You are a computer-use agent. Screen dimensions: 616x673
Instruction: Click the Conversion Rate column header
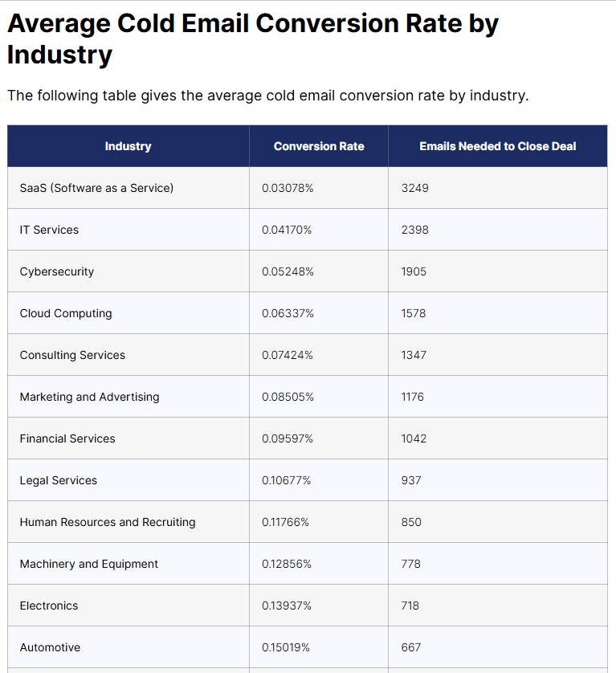(x=319, y=146)
